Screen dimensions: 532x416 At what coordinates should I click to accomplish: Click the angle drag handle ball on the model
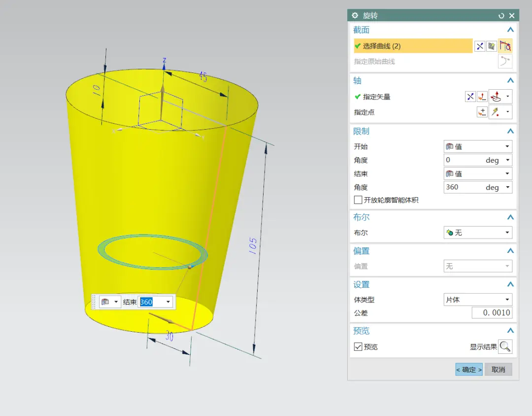pos(190,267)
